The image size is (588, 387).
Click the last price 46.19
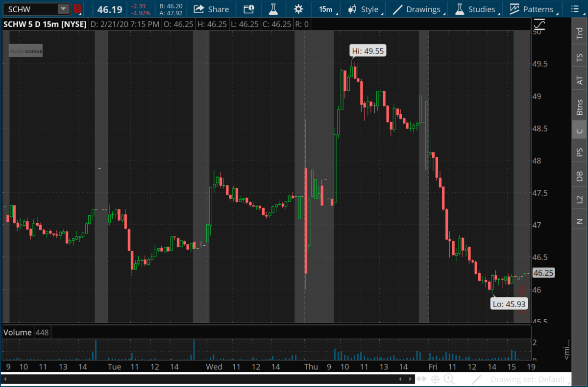109,9
